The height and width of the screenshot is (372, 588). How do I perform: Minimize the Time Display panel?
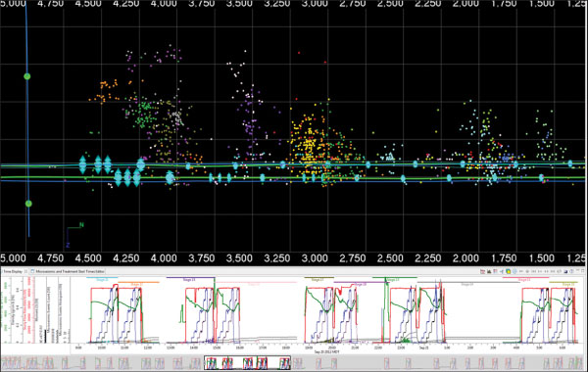(x=577, y=271)
